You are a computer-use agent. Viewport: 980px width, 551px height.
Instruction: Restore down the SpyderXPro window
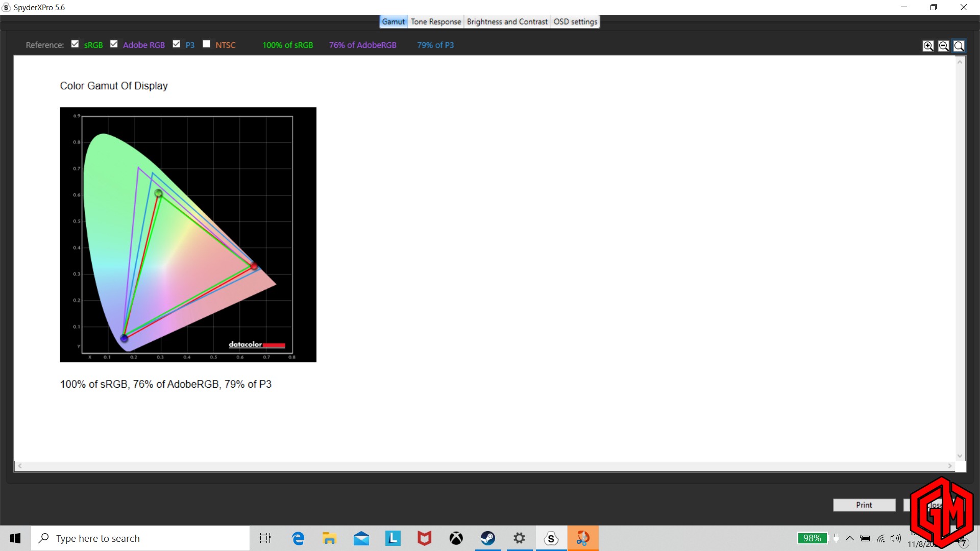934,7
